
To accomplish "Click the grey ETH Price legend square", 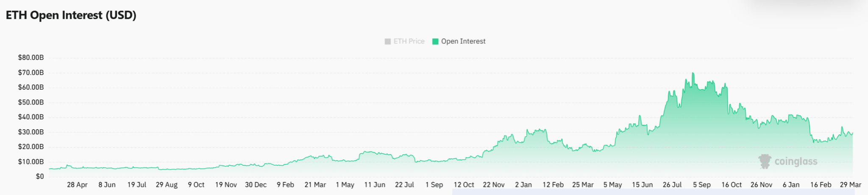I will click(x=387, y=41).
